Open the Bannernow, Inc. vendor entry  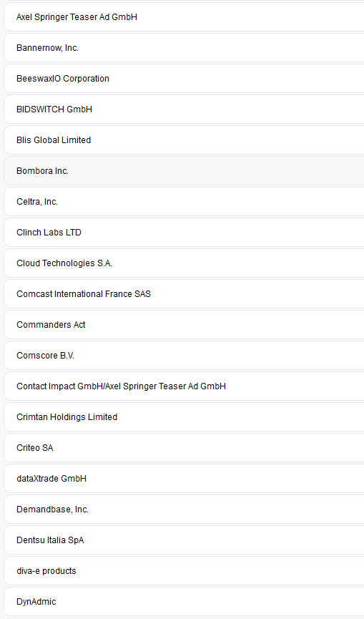[x=184, y=48]
